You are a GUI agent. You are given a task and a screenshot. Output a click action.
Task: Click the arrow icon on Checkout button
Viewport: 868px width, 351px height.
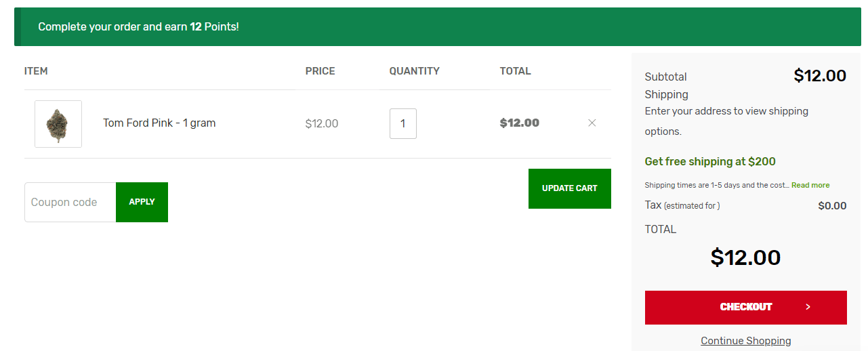(808, 307)
